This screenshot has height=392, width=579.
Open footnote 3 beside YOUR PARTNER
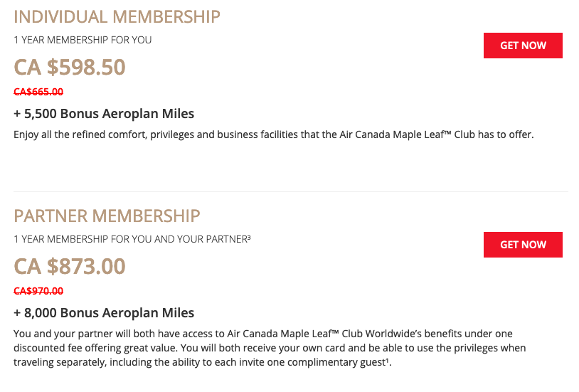(248, 237)
